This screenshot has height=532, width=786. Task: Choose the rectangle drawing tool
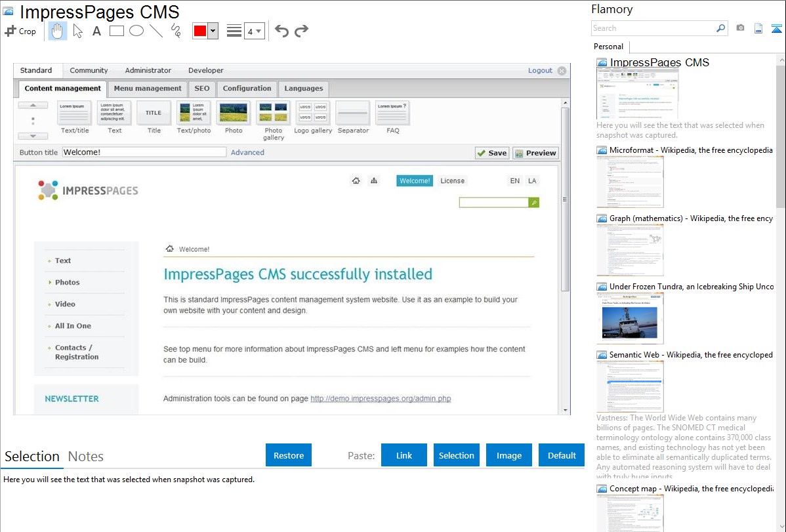116,31
